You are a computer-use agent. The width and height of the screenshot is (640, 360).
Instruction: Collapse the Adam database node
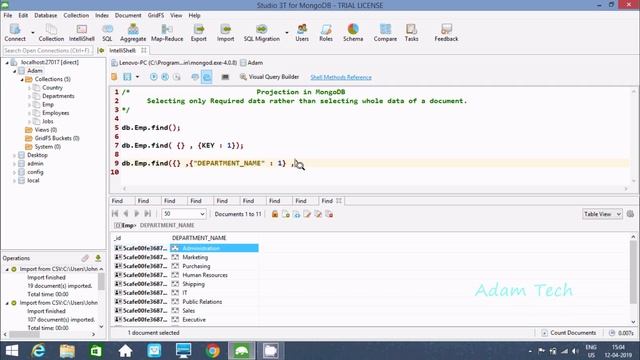pos(15,71)
